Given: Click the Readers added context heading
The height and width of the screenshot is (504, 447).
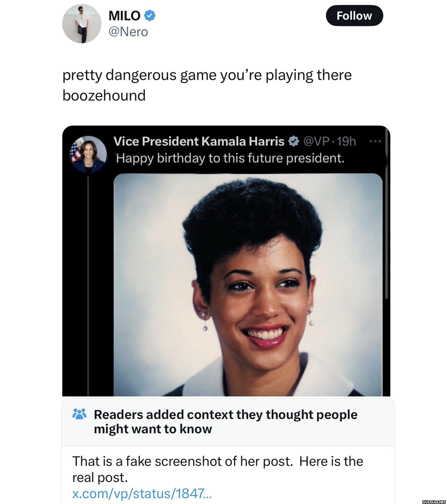Looking at the screenshot, I should pos(225,422).
